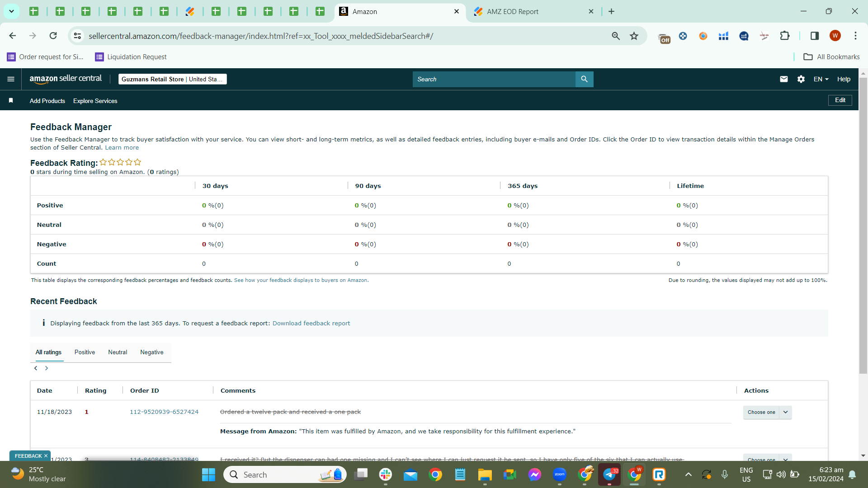Click the bookmark flag icon in nav bar
This screenshot has width=868, height=488.
coord(11,100)
